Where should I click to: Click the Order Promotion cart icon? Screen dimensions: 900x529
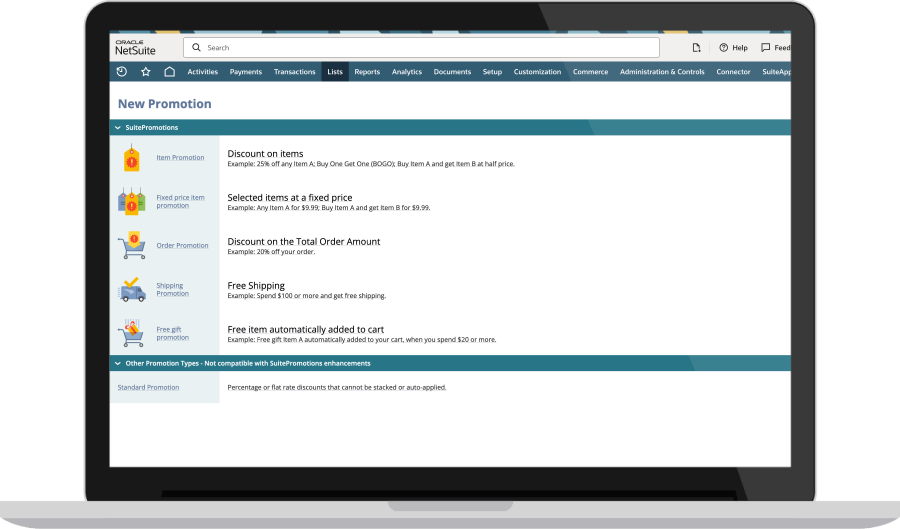[132, 245]
